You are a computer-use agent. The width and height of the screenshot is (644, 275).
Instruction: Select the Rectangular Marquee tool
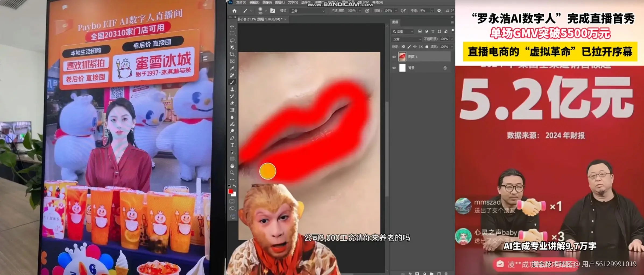232,34
